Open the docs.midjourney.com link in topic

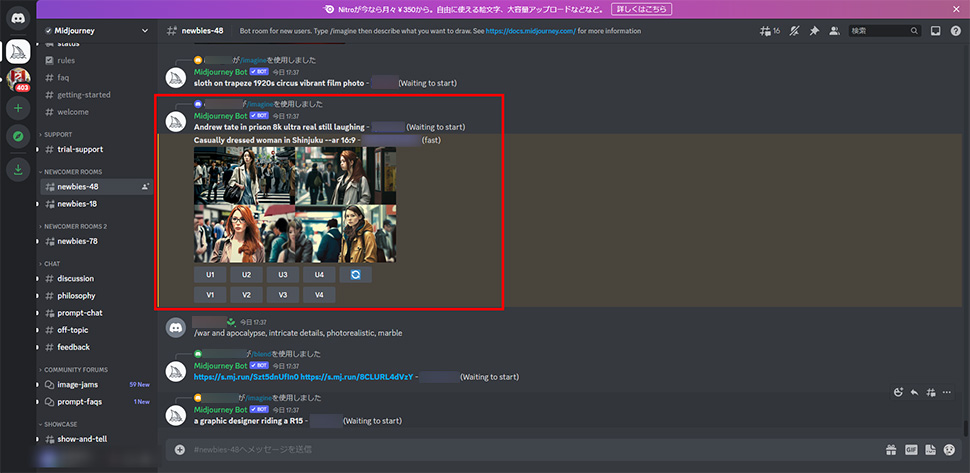point(531,31)
